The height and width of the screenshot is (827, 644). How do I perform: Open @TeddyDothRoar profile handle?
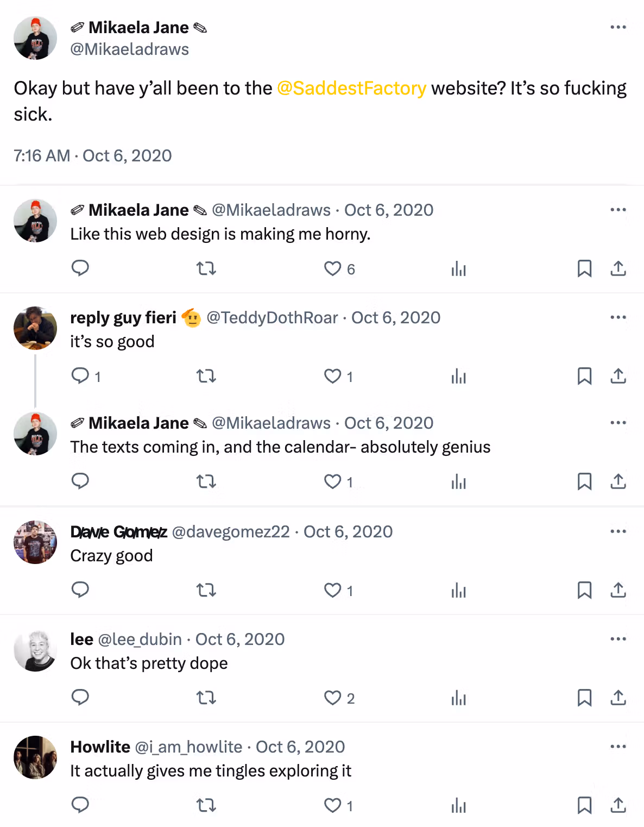[272, 318]
